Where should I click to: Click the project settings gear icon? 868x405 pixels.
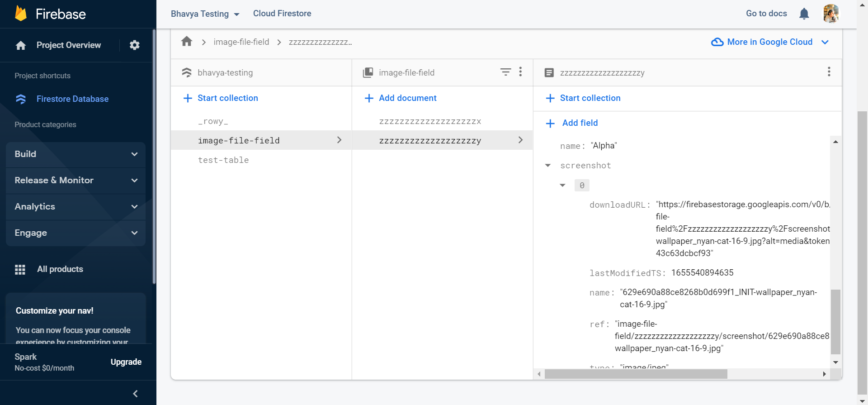(x=134, y=45)
